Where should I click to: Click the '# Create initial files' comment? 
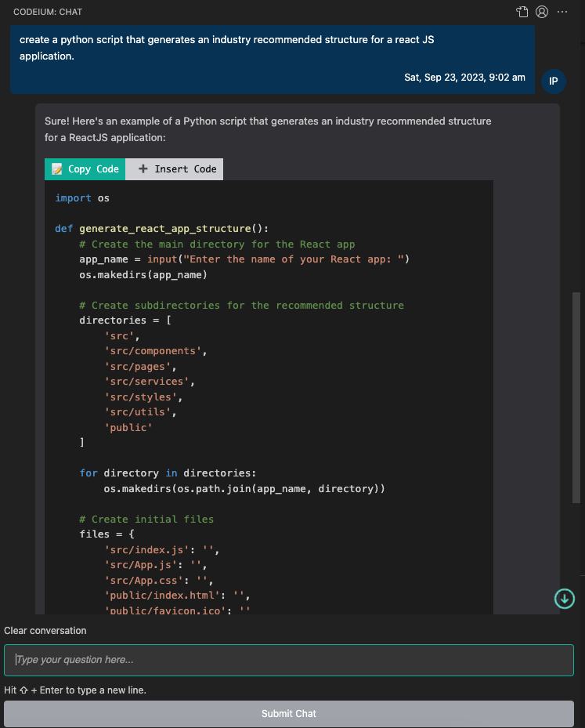pos(146,519)
